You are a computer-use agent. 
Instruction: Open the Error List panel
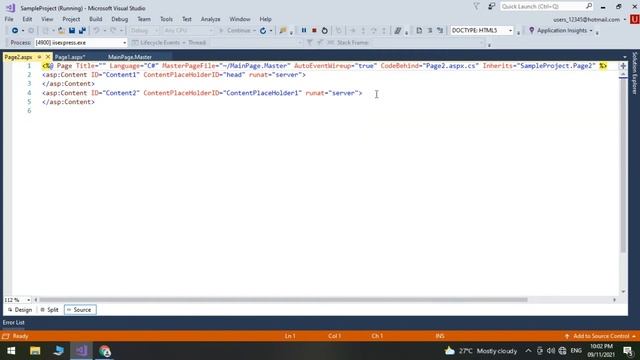point(13,322)
